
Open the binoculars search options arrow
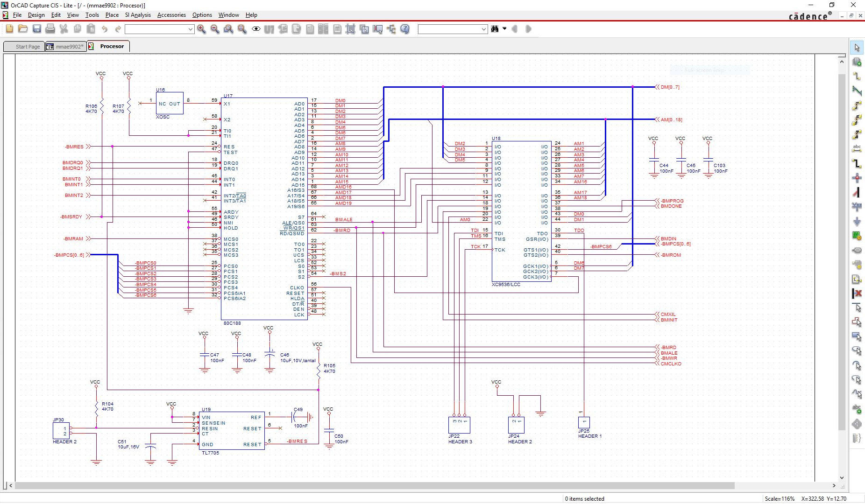pos(504,29)
